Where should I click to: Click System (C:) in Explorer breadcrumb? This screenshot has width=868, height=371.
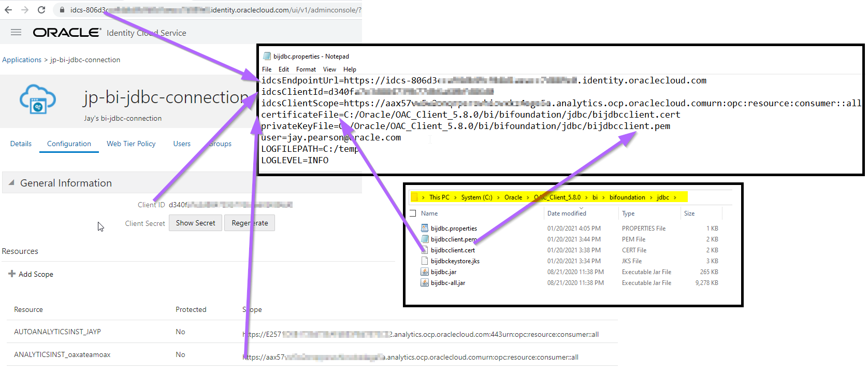coord(476,197)
